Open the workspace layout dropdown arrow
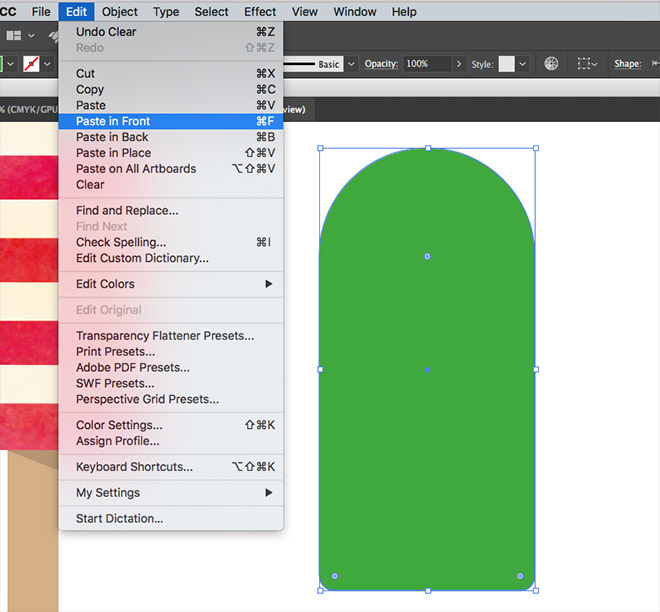Image resolution: width=660 pixels, height=612 pixels. pyautogui.click(x=31, y=36)
